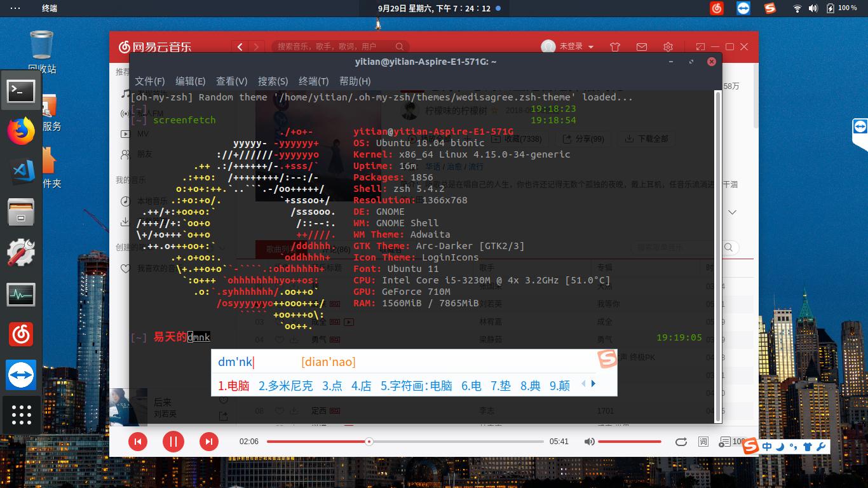Screen dimensions: 868x488
Task: Open terminal 搜索(S) menu
Action: (273, 81)
